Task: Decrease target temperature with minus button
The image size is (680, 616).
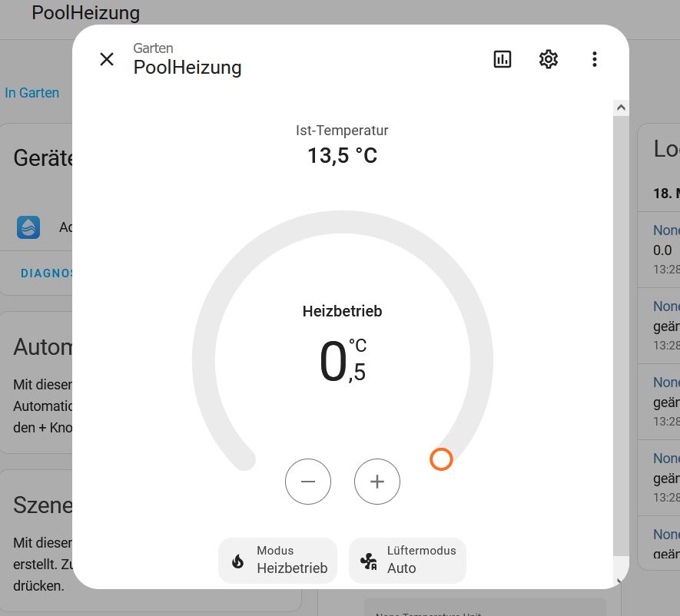Action: (308, 481)
